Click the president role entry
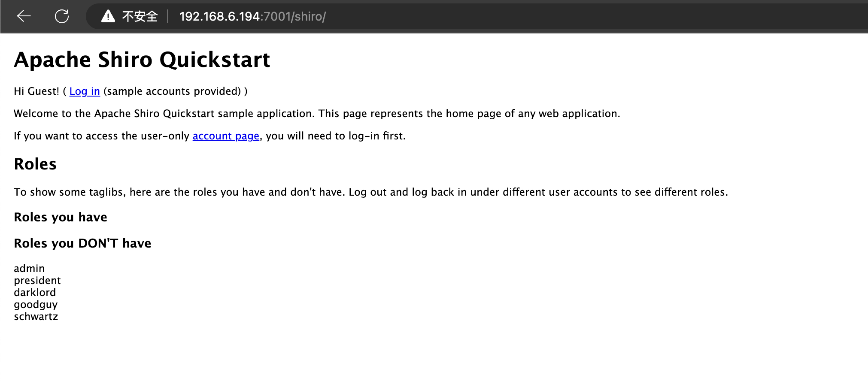Image resolution: width=868 pixels, height=381 pixels. (x=37, y=281)
